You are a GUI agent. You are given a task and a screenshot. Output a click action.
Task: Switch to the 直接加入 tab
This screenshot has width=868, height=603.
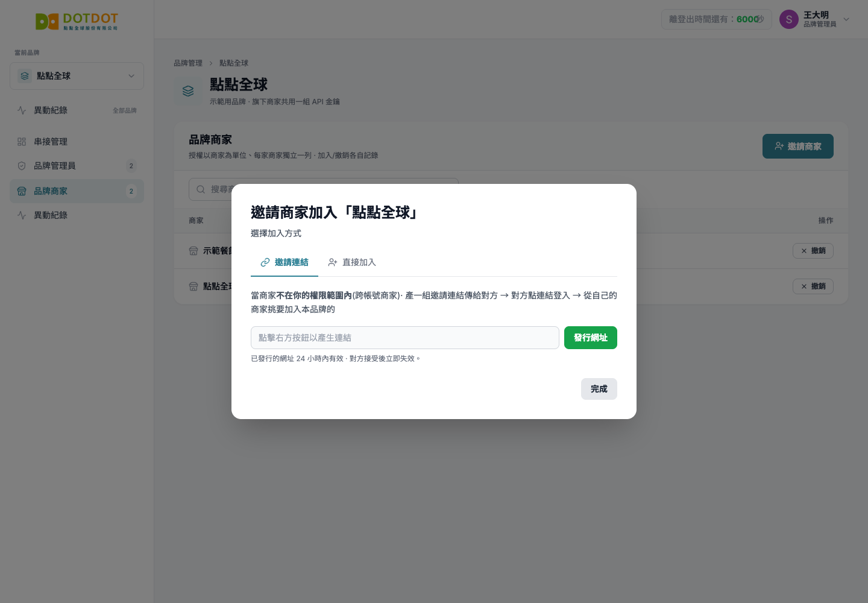pos(352,262)
